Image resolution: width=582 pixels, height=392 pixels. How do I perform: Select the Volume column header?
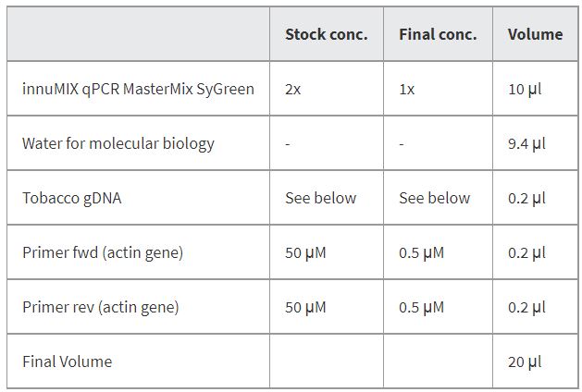click(535, 34)
